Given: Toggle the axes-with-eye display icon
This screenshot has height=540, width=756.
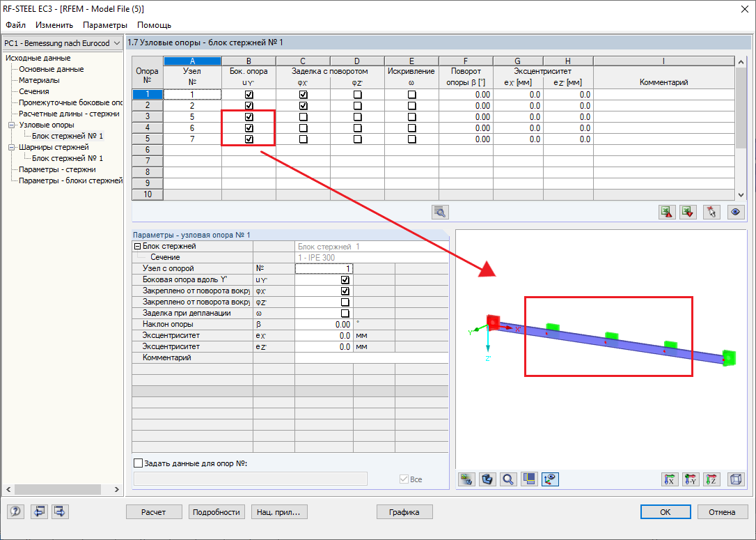Looking at the screenshot, I should tap(550, 479).
